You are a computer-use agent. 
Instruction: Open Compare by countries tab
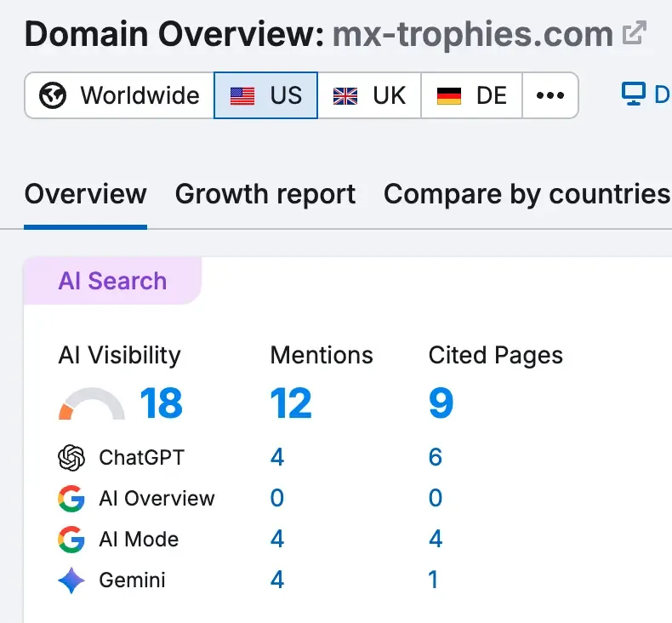[527, 194]
